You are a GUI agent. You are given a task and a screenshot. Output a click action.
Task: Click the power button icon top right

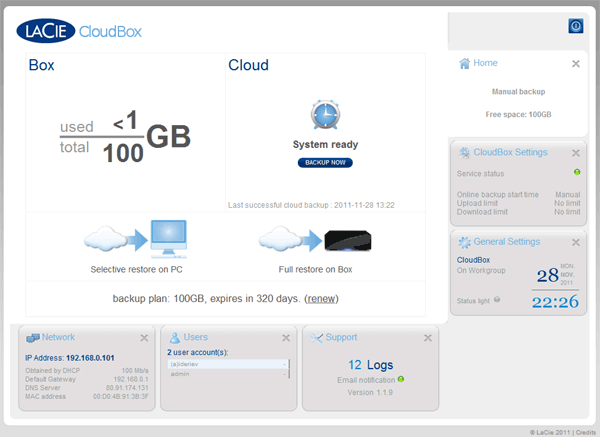coord(576,26)
